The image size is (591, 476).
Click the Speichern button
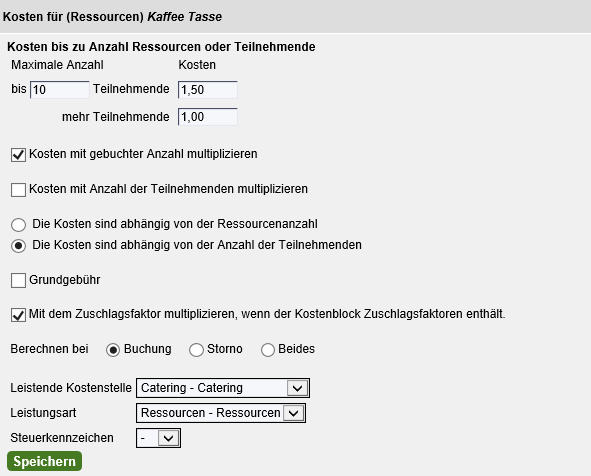pyautogui.click(x=44, y=461)
